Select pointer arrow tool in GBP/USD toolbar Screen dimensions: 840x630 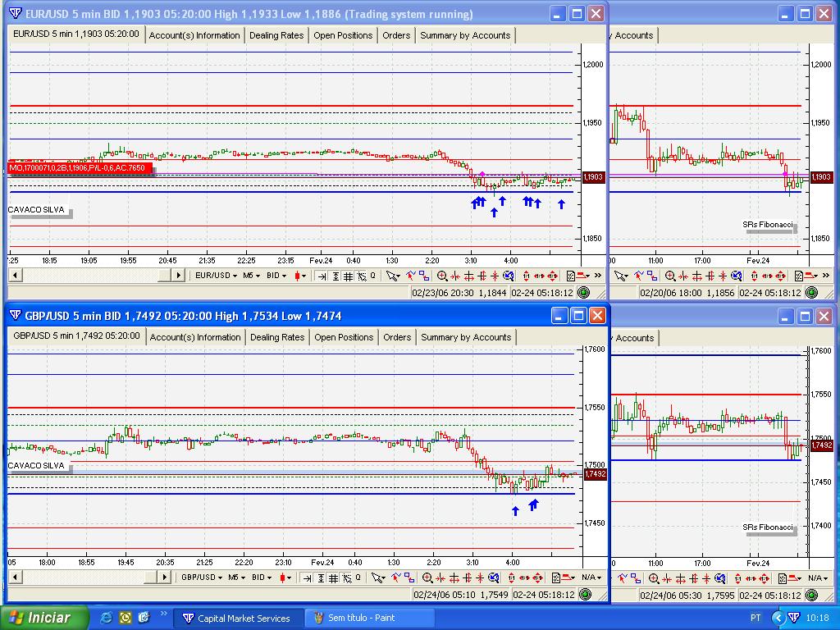378,577
